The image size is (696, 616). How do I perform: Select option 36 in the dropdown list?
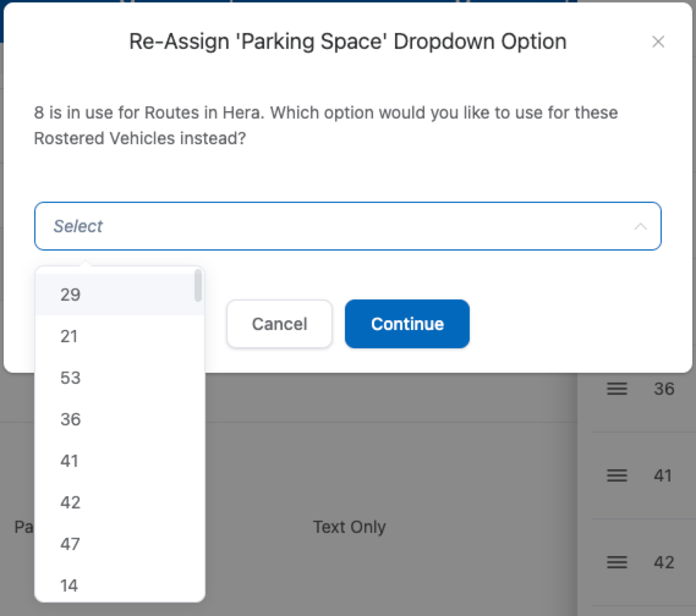coord(71,419)
